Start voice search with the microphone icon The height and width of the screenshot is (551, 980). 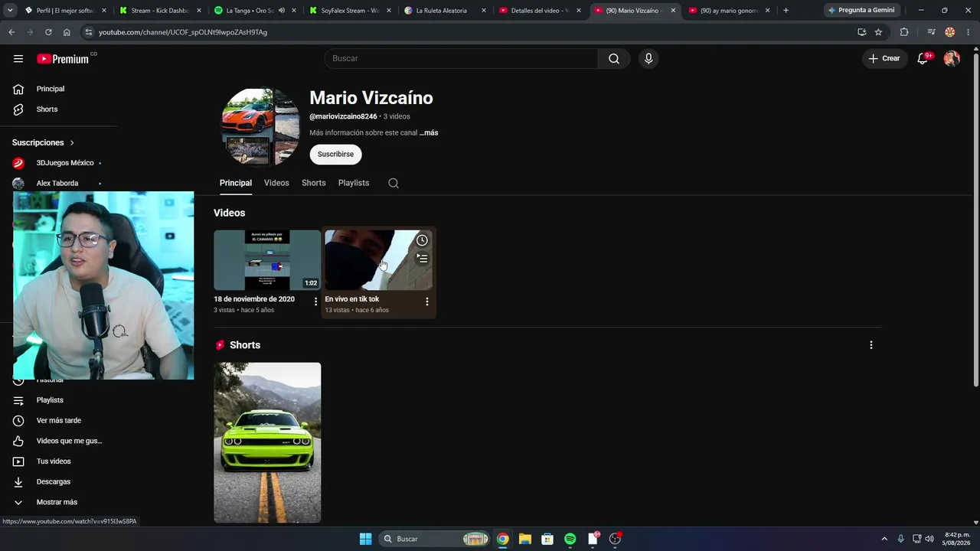648,59
